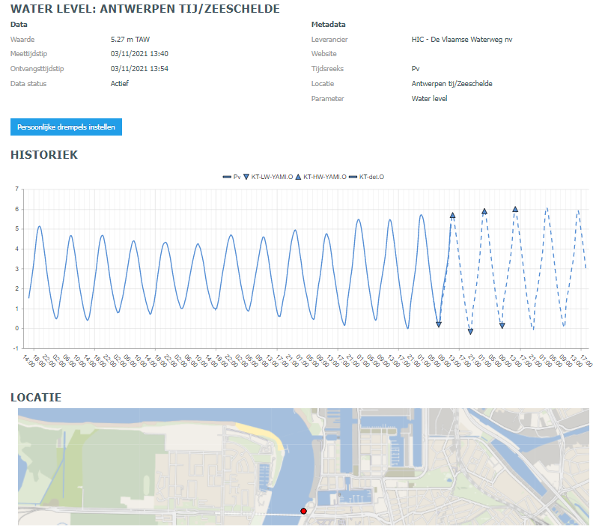Select the third high-water triangle marker at level 6
Image resolution: width=606 pixels, height=526 pixels.
tap(515, 209)
